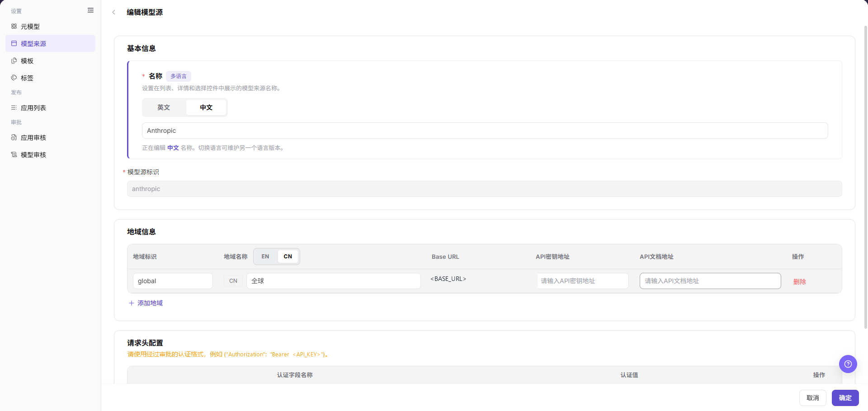Click the 元模型 sidebar icon
This screenshot has height=411, width=868.
click(14, 26)
